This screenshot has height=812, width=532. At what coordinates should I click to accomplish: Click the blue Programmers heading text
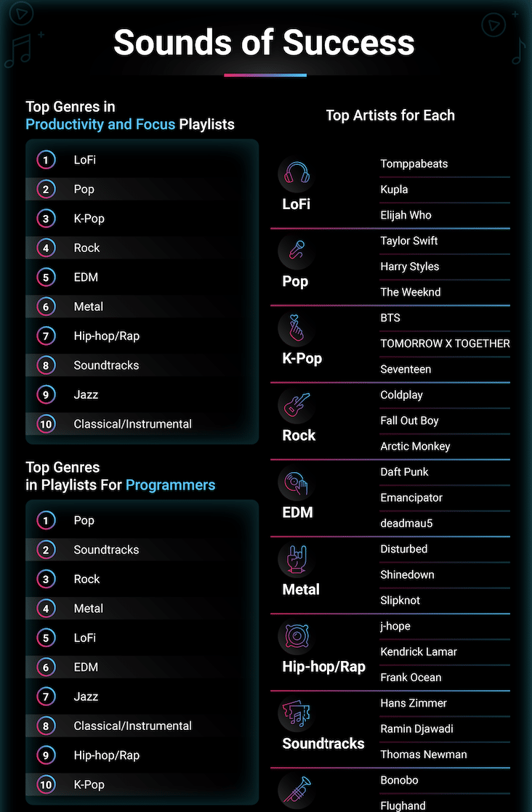pos(170,485)
